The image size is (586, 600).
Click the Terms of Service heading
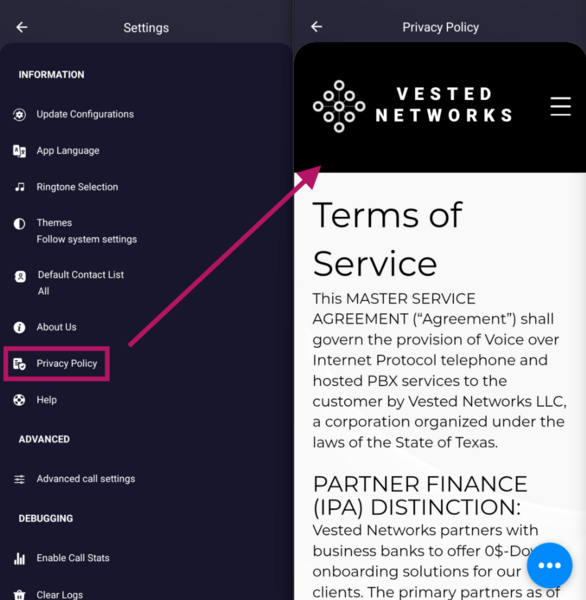point(387,240)
